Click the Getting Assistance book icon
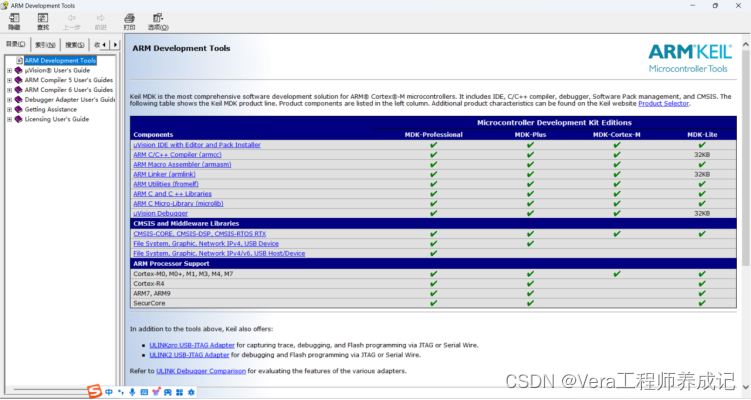The image size is (751, 400). pos(19,109)
